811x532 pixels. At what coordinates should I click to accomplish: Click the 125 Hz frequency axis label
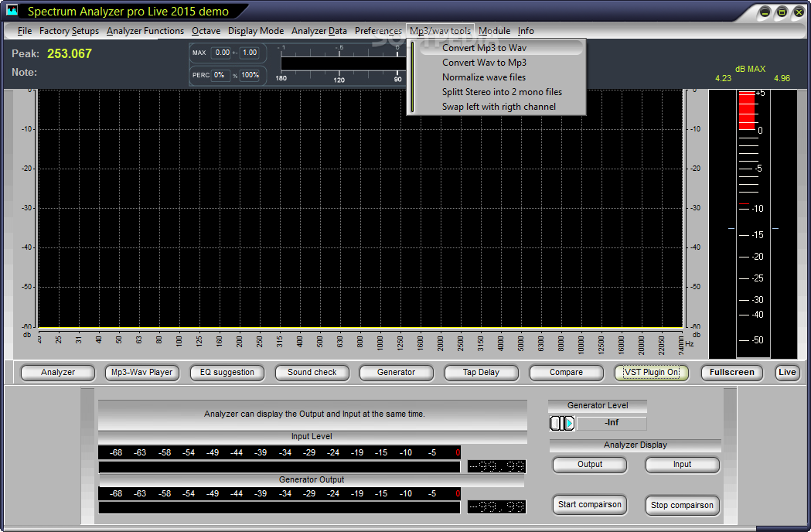click(x=199, y=341)
